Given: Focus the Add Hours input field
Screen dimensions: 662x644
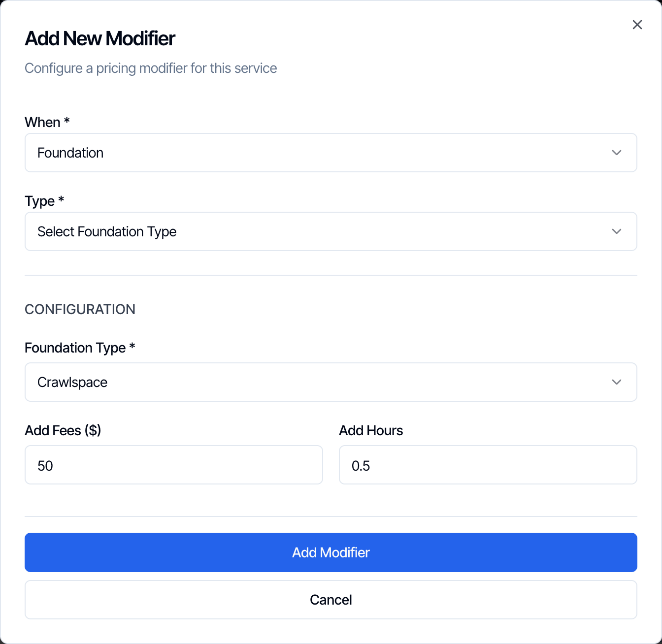Looking at the screenshot, I should pyautogui.click(x=488, y=465).
